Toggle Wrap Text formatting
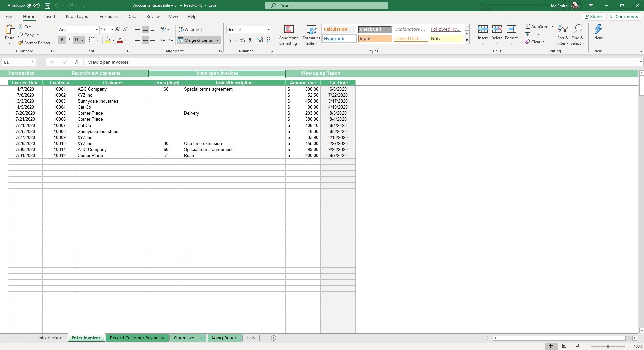The image size is (644, 350). (x=191, y=29)
